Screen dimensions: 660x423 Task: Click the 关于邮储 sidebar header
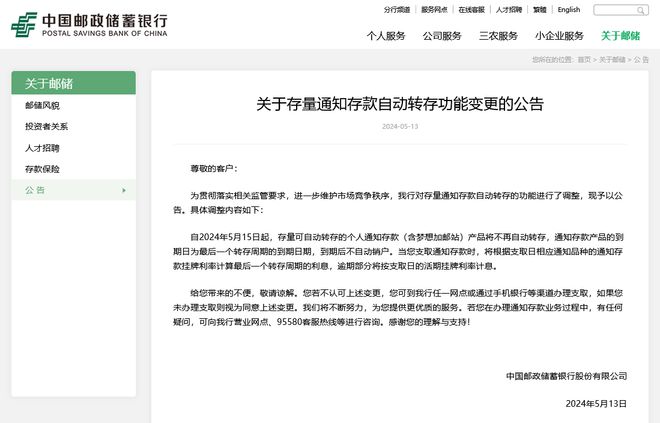74,83
